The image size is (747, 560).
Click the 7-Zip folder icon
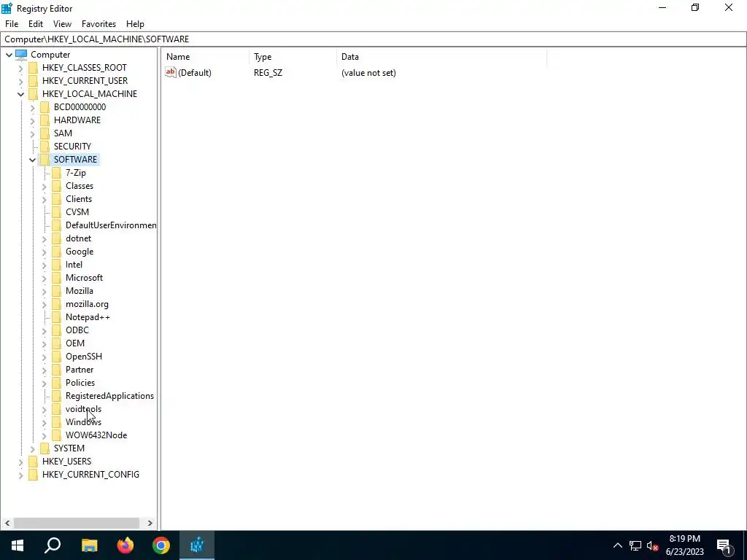(x=57, y=173)
